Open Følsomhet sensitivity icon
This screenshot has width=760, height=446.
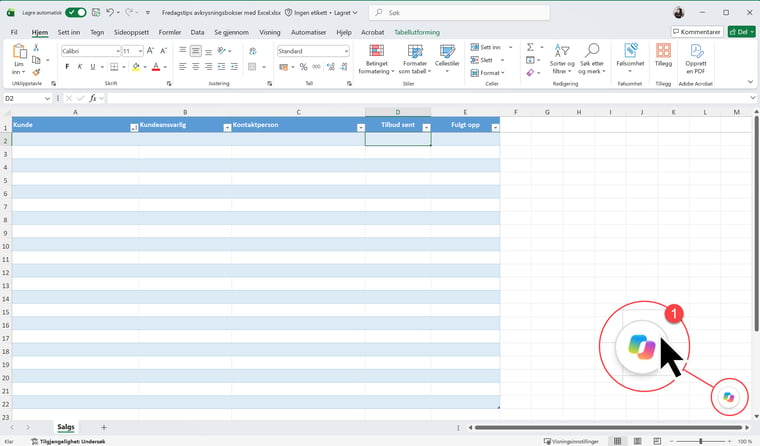(x=630, y=50)
